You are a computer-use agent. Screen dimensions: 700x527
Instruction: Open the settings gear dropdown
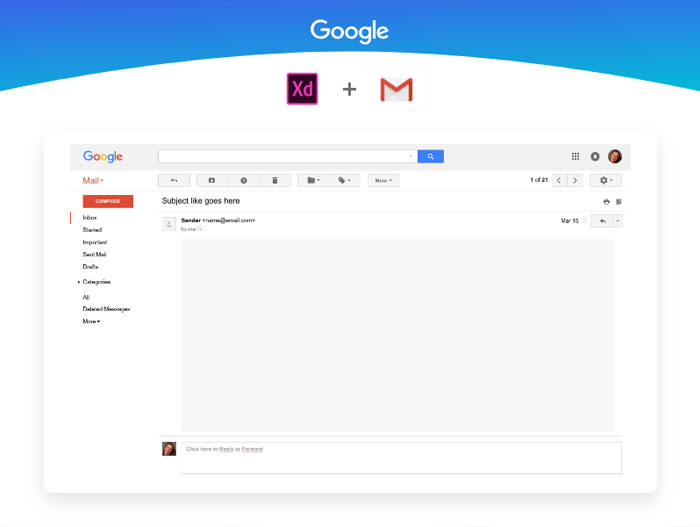pyautogui.click(x=605, y=180)
